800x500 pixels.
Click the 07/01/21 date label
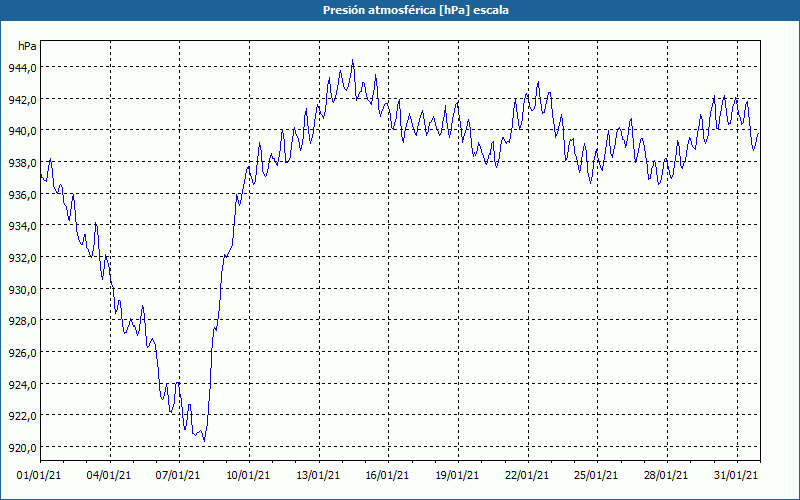pyautogui.click(x=178, y=475)
